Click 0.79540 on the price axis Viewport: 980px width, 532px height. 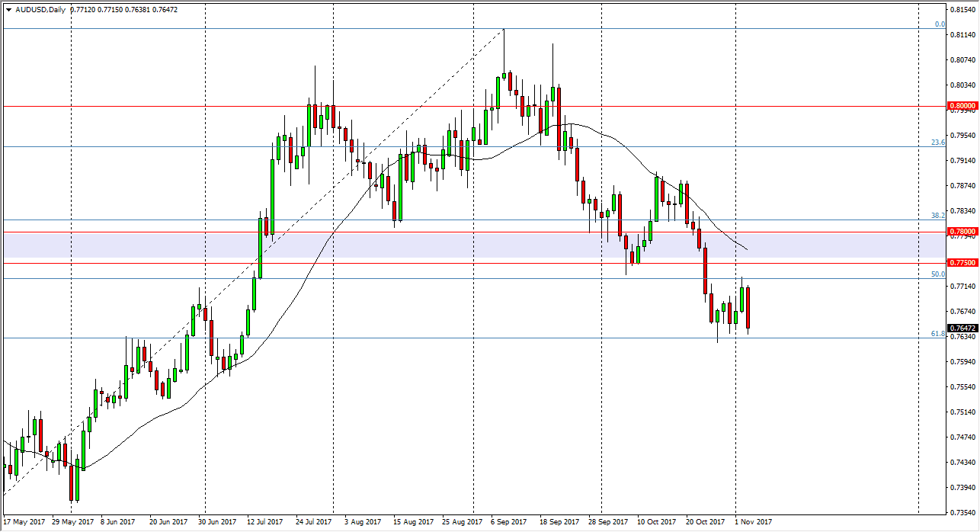tap(962, 136)
